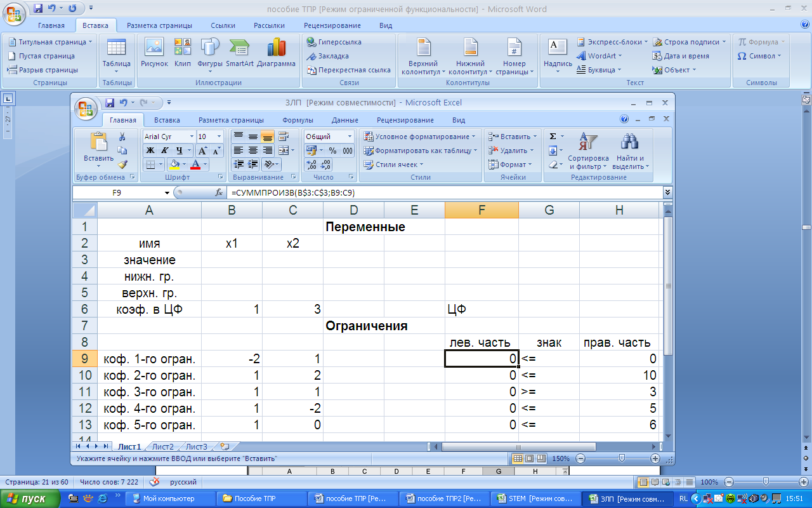Click Удалить cells button in Excel
The image size is (812, 508).
[x=513, y=150]
